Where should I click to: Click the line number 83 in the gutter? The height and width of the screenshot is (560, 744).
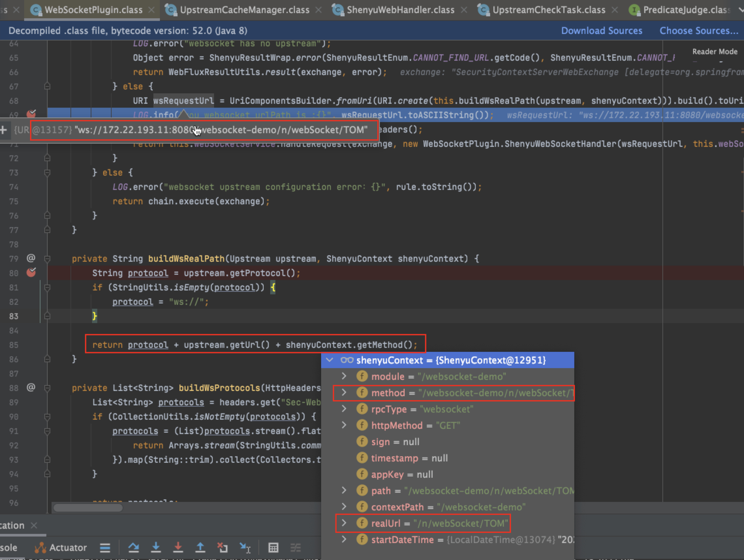(x=14, y=316)
